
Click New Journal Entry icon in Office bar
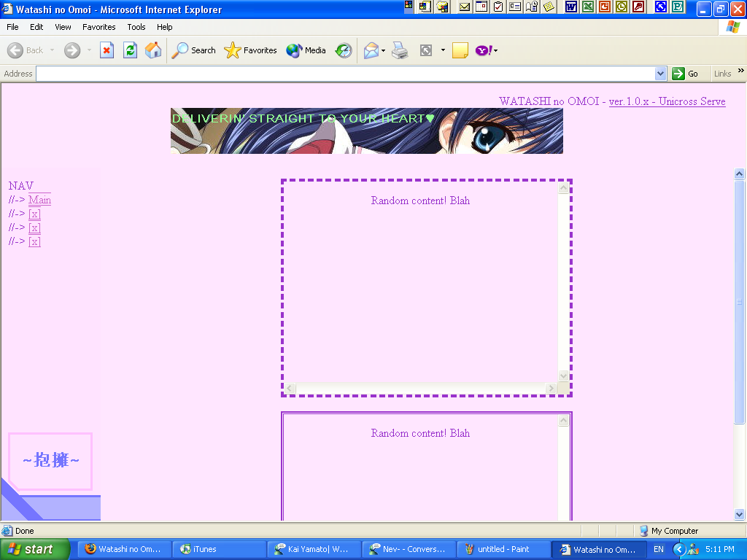pyautogui.click(x=532, y=7)
